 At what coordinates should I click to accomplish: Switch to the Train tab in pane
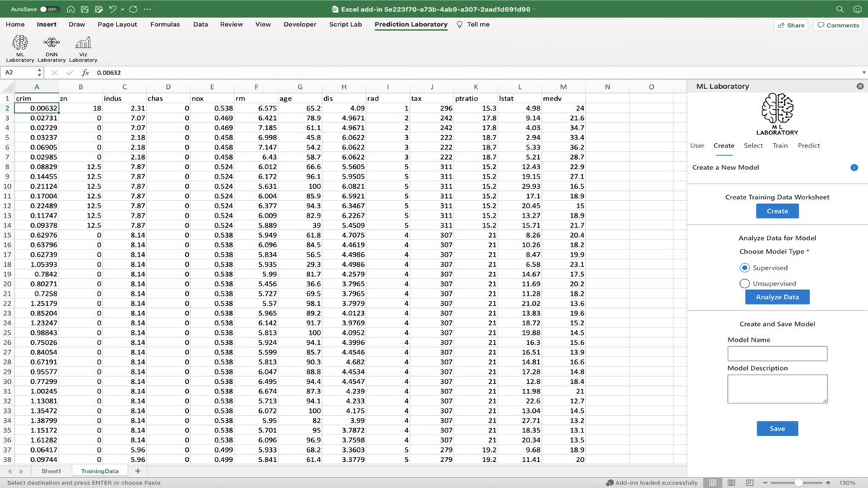(780, 145)
